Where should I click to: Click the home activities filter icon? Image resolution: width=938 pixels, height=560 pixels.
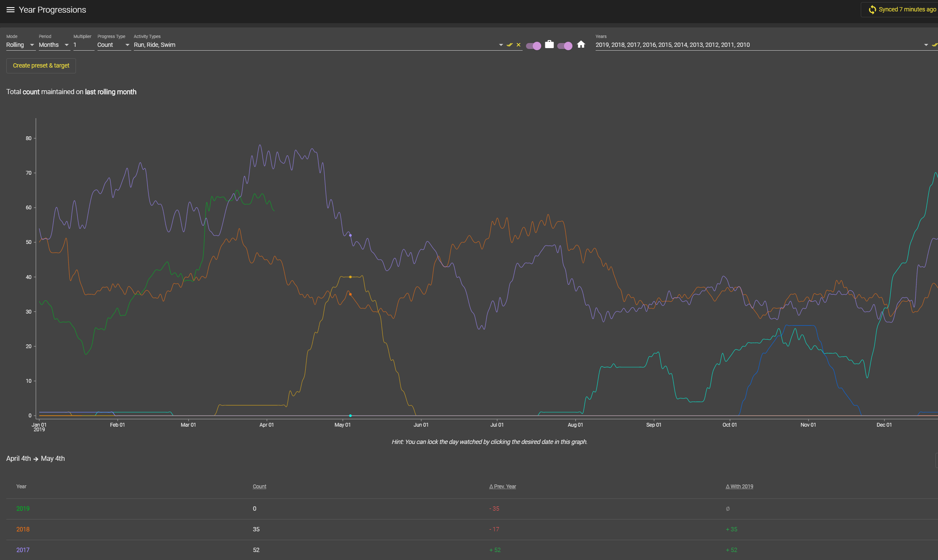pos(581,44)
